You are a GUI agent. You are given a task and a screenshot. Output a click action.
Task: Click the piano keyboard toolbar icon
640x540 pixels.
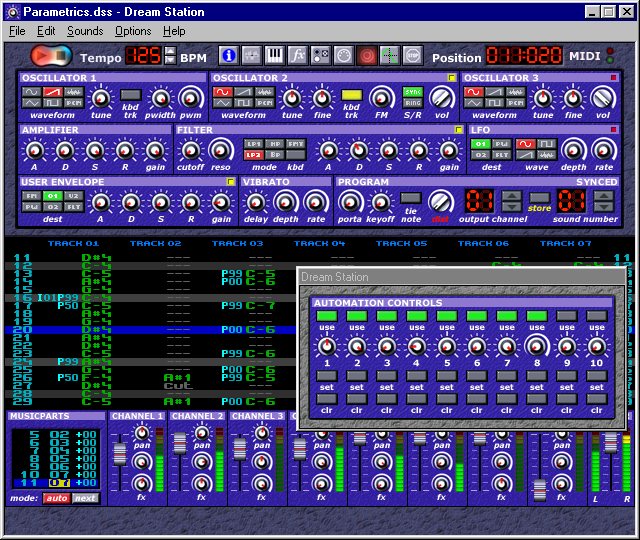click(x=275, y=55)
